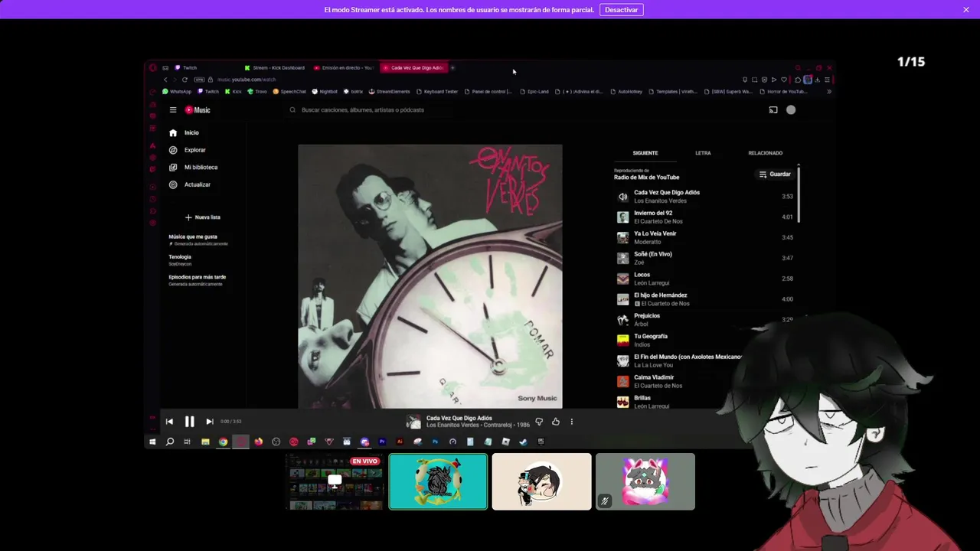Play Prejuicios by Árbol from the queue
This screenshot has height=551, width=980.
click(705, 320)
